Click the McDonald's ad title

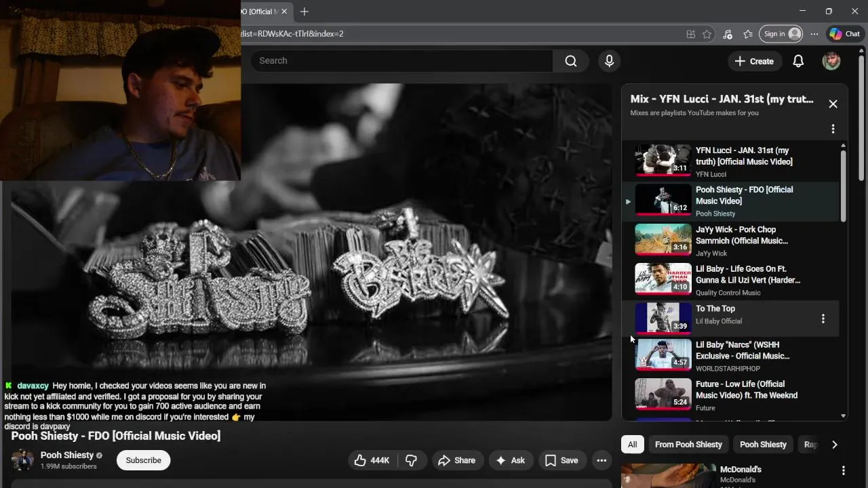tap(741, 469)
